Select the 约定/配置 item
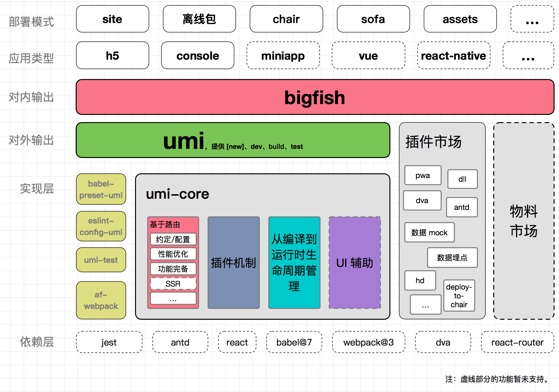Viewport: 559px width, 392px height. 173,239
